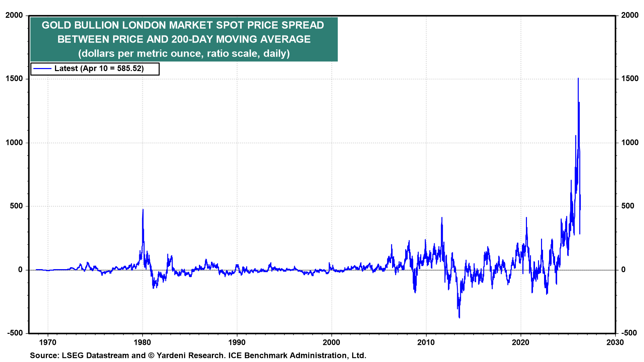This screenshot has height=362, width=644.
Task: Click the 1980 price spike peak
Action: [143, 210]
